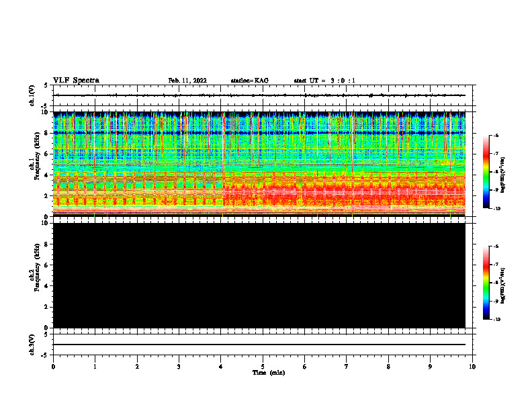Viewport: 532px width, 411px height.
Task: Click the ch.2 spectrogram color scale bar
Action: [486, 283]
